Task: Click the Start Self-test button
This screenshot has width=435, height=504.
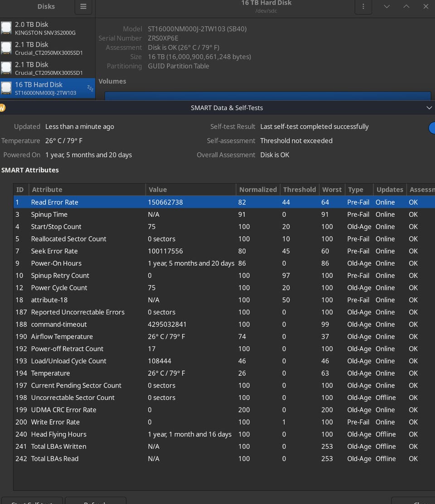Action: tap(32, 501)
